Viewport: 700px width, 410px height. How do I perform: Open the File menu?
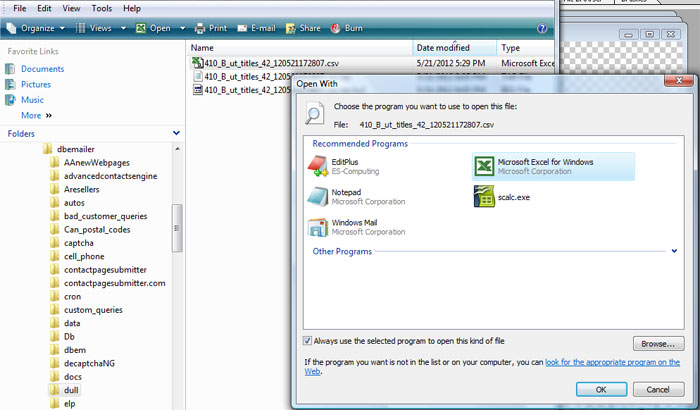[x=20, y=8]
